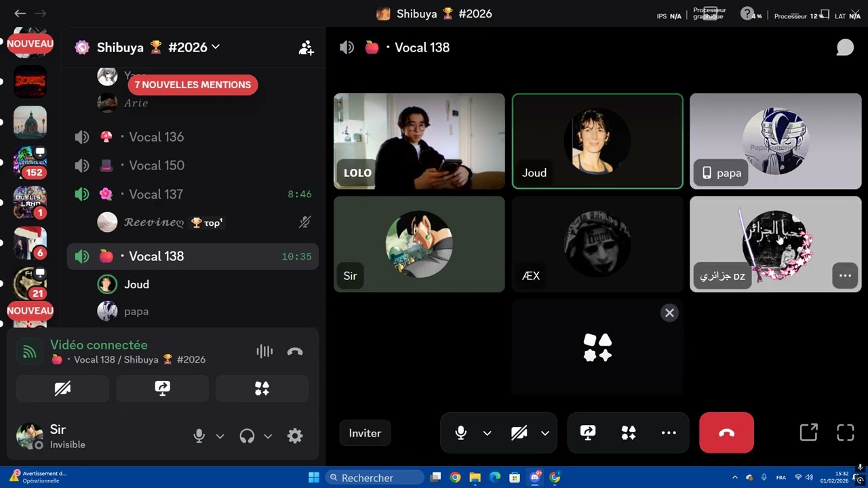The image size is (868, 488).
Task: Open activities from the voice connected panel
Action: (x=262, y=388)
